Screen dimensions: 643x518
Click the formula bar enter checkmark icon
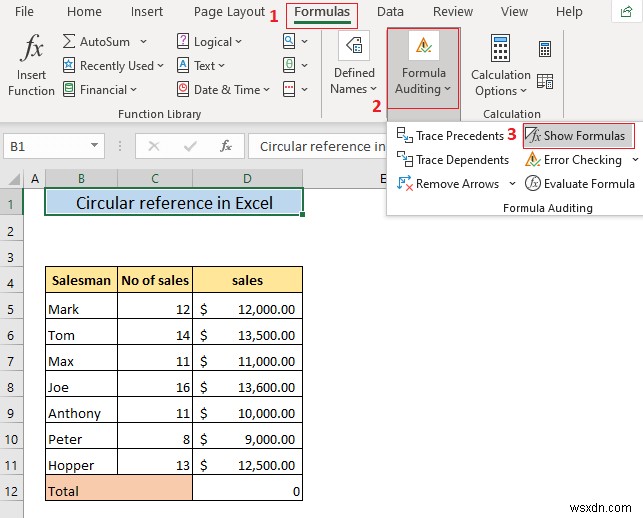click(190, 146)
